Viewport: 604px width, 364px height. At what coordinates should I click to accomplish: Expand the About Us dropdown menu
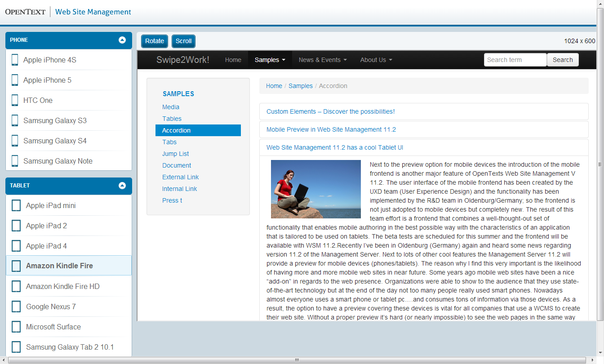[376, 60]
